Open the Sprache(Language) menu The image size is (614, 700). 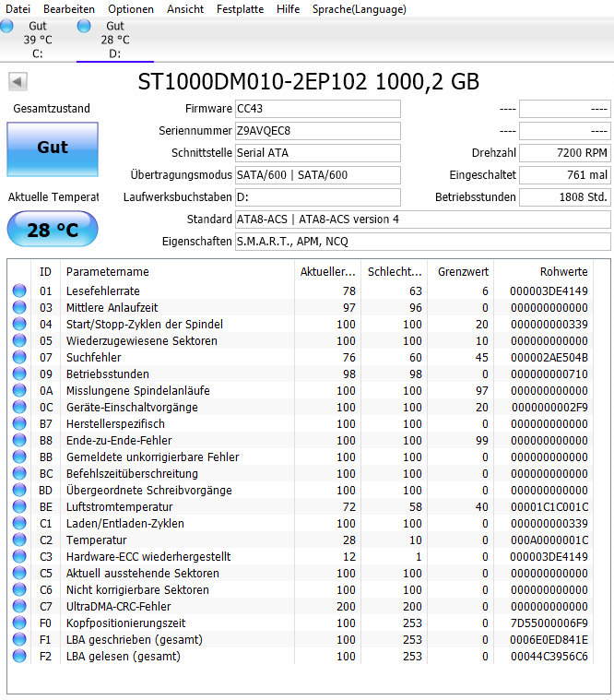tap(360, 9)
